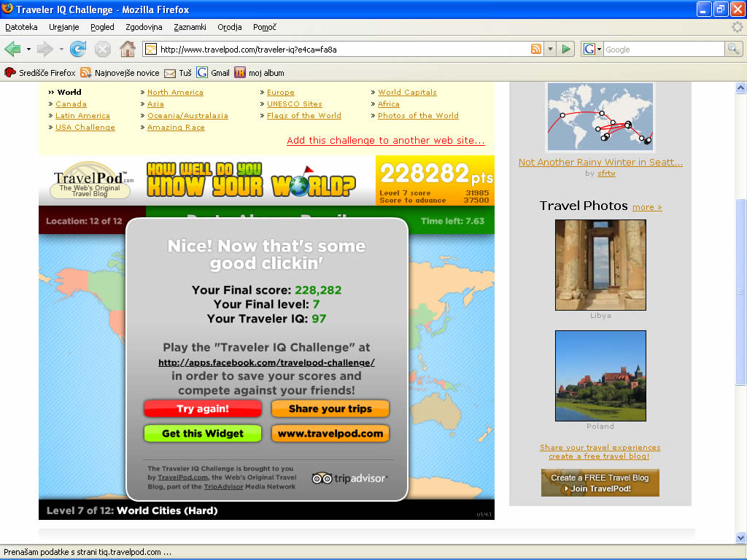Viewport: 747px width, 560px height.
Task: Open the UNESCO Sites challenge link
Action: [295, 104]
